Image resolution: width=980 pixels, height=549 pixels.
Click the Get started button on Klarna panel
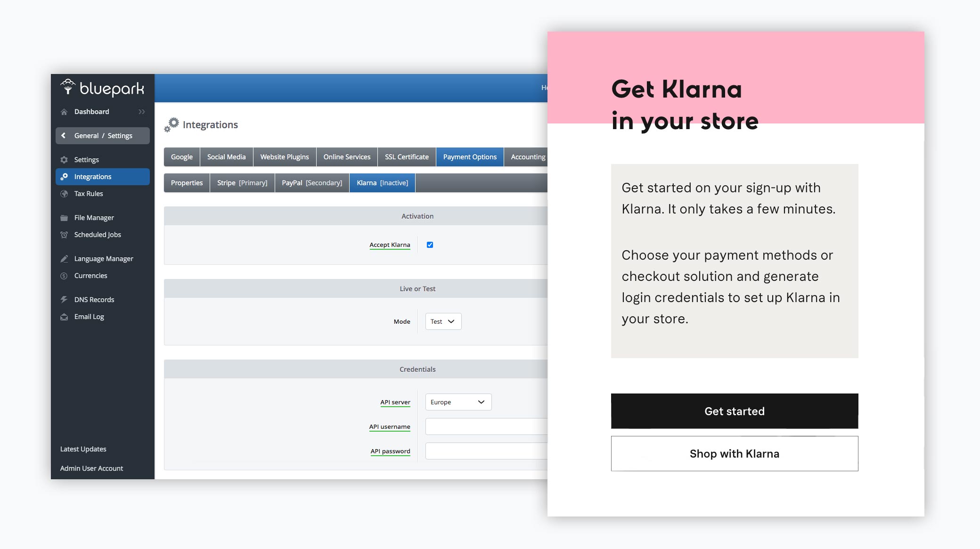pos(735,411)
